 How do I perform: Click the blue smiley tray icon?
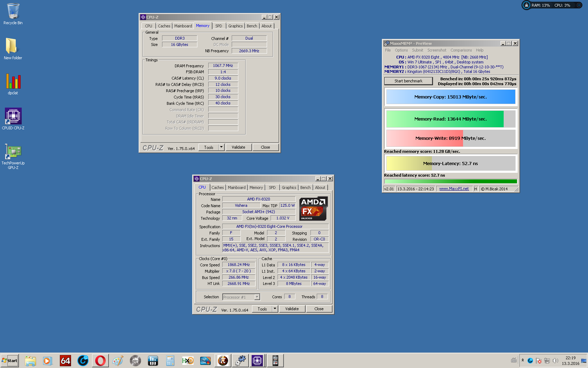tap(530, 361)
